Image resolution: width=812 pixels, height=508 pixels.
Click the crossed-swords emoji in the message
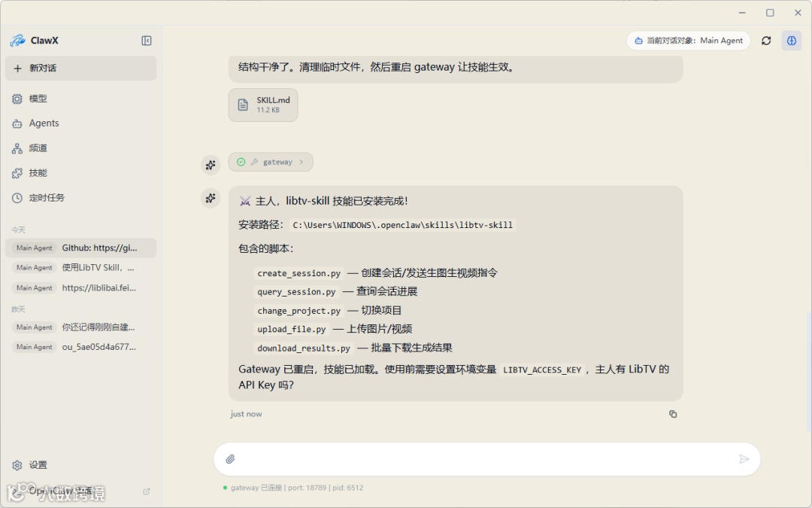(x=245, y=201)
